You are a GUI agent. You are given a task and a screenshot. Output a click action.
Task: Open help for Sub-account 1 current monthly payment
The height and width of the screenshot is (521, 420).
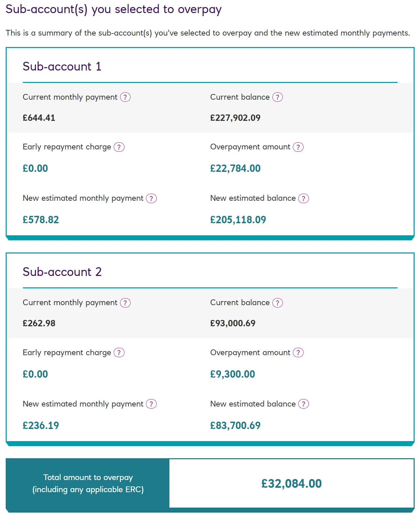click(x=125, y=97)
